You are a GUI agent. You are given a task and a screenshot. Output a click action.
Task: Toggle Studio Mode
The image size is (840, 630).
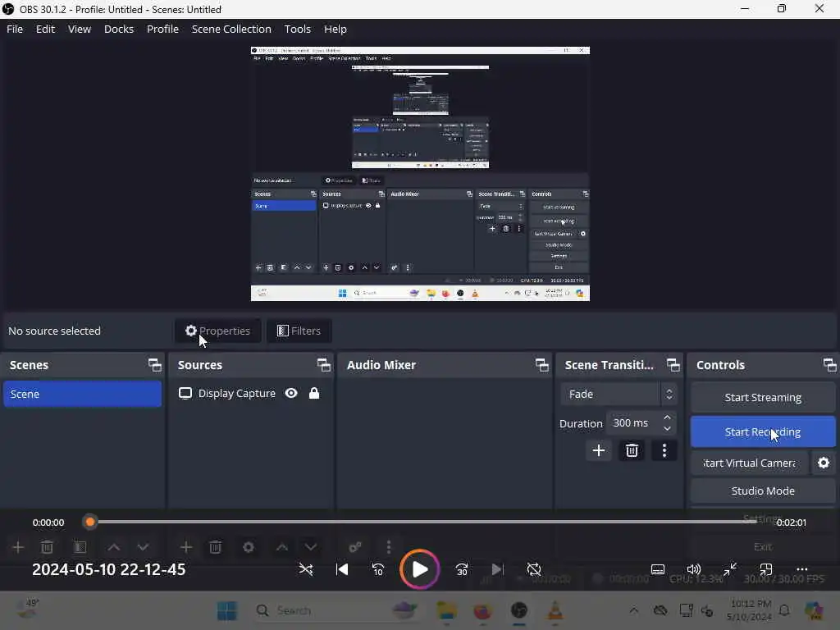[x=763, y=491]
